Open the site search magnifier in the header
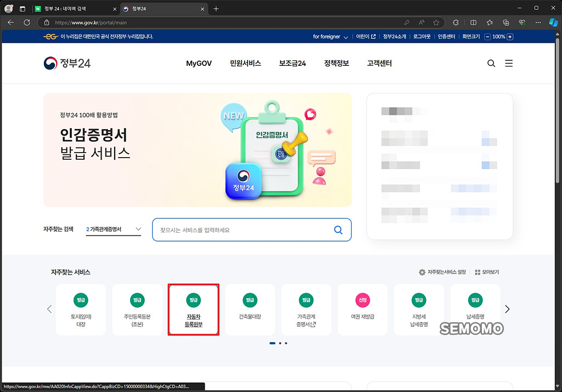562x392 pixels. tap(491, 64)
